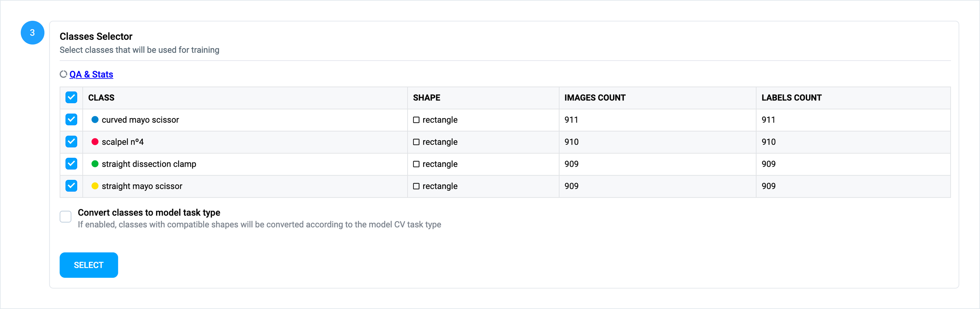Enable Convert classes to model task type

click(x=65, y=217)
